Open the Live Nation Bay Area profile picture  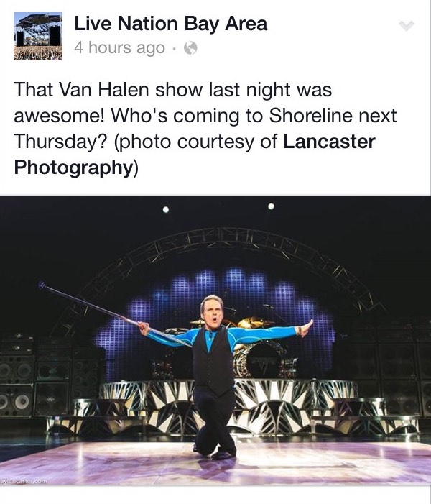click(38, 36)
